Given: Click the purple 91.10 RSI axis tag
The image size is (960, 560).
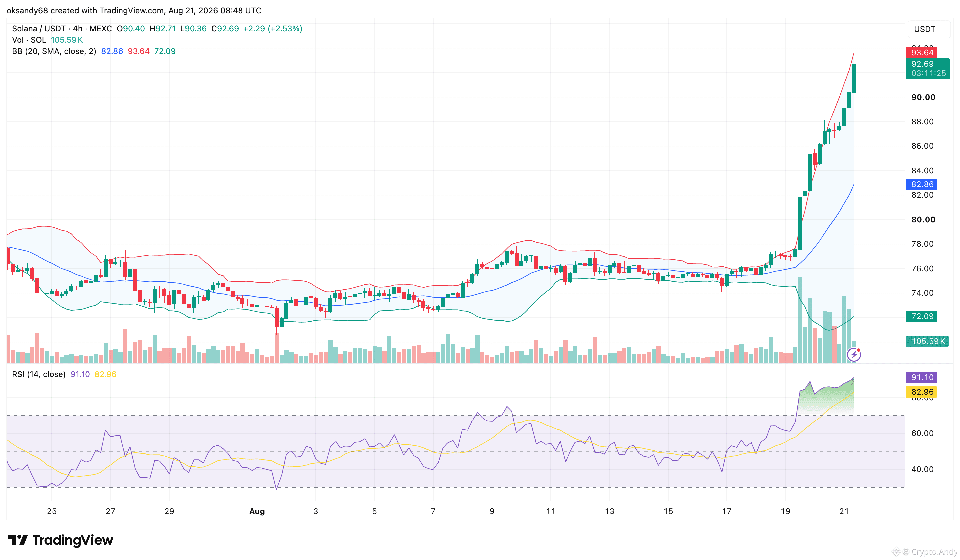Looking at the screenshot, I should click(x=922, y=377).
